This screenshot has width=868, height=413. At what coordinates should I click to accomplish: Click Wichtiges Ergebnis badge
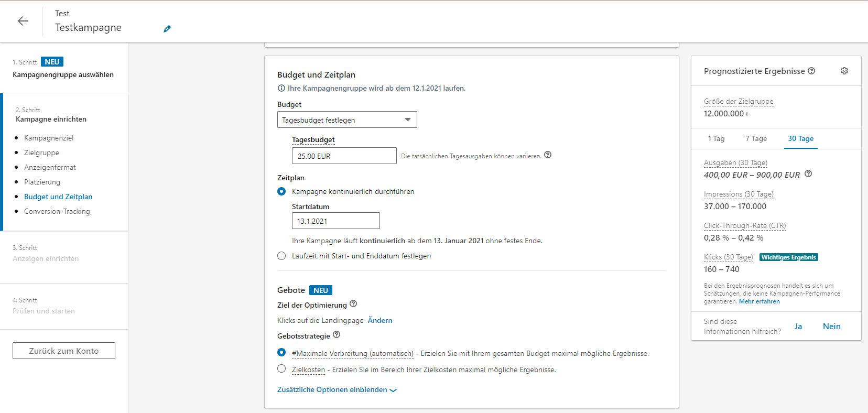pyautogui.click(x=789, y=257)
